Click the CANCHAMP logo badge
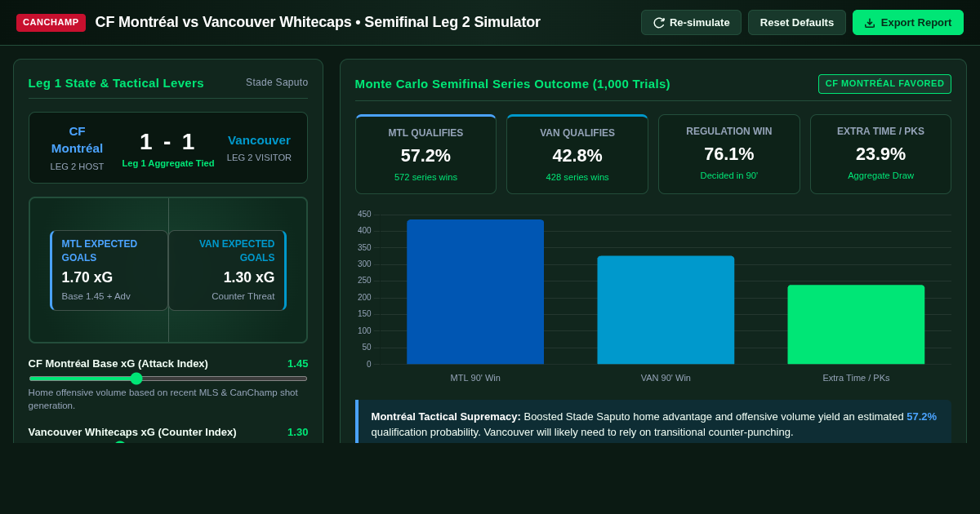This screenshot has width=980, height=514. (51, 23)
